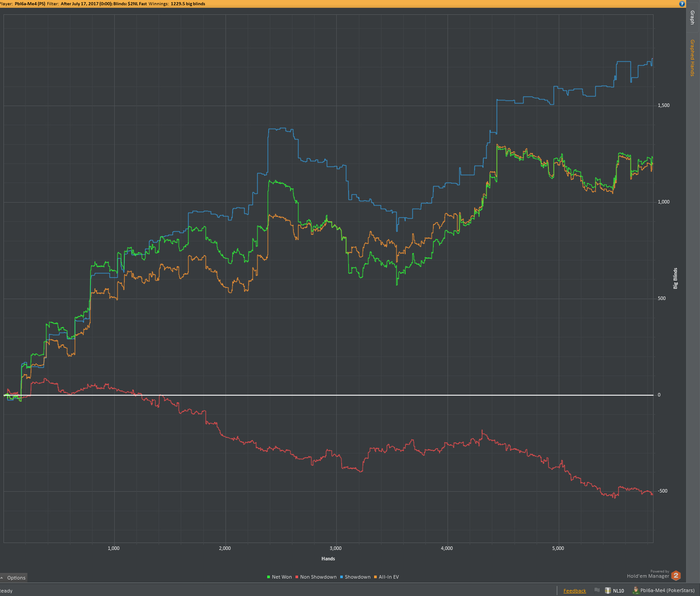The height and width of the screenshot is (596, 700).
Task: Click the 5,000 hands x-axis label
Action: pos(558,548)
